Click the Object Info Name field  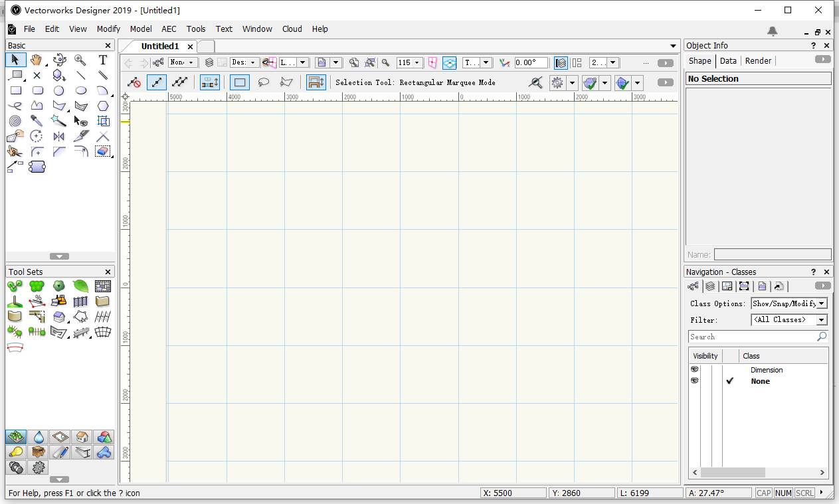773,254
